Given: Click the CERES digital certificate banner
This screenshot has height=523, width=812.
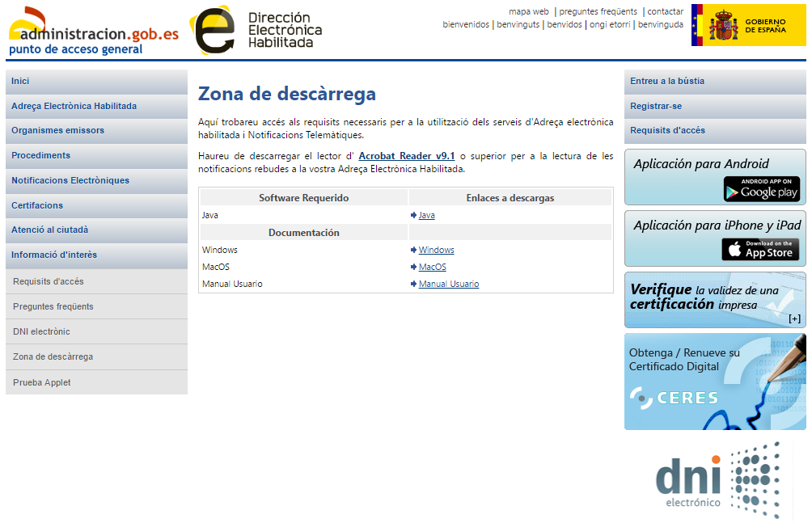Looking at the screenshot, I should point(715,382).
